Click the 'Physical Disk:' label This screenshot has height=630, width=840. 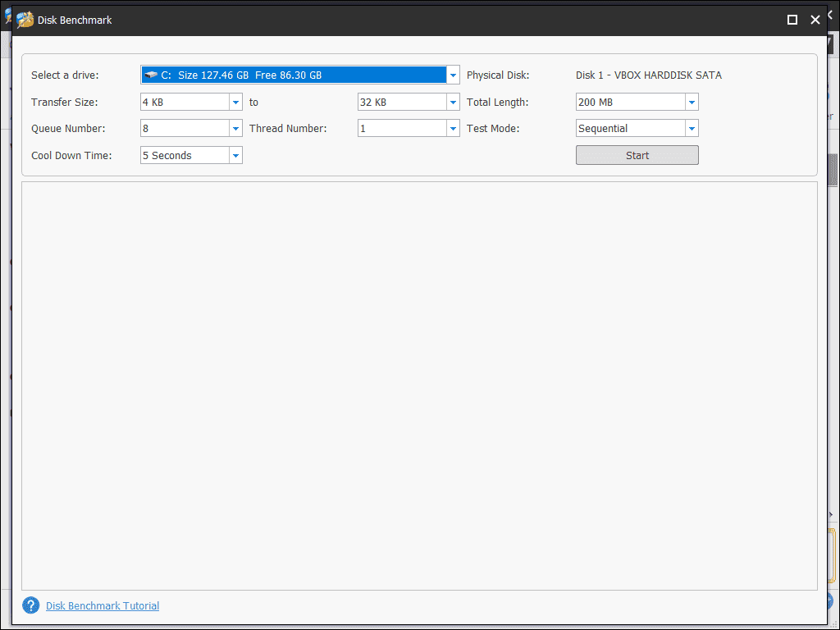click(498, 75)
